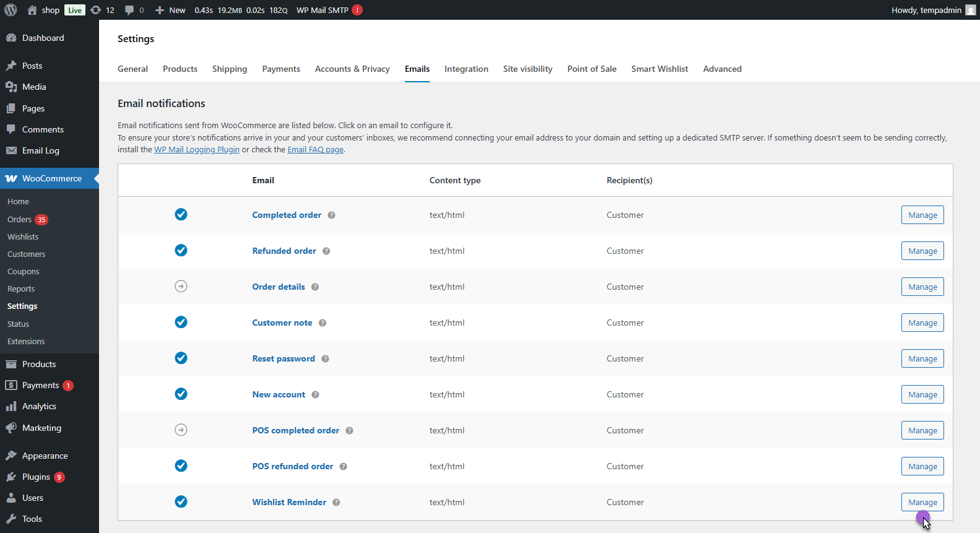Open the New content menu in admin bar
This screenshot has height=533, width=980.
170,10
